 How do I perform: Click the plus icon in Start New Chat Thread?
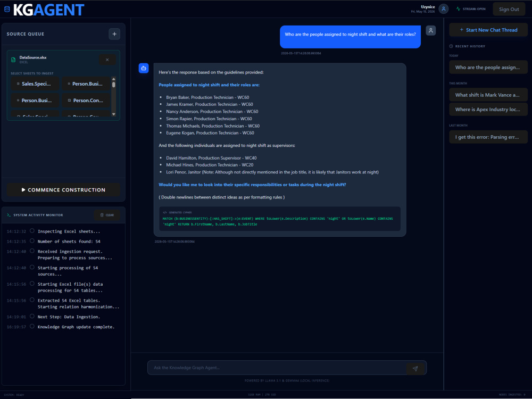(461, 30)
